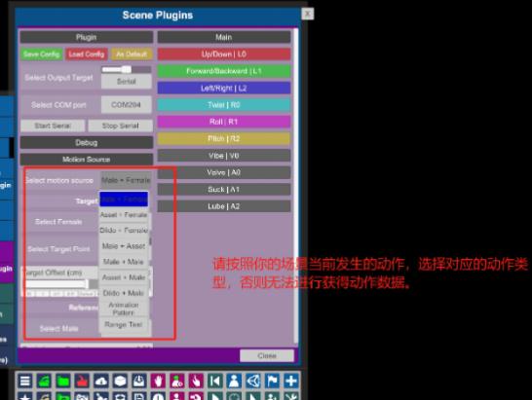Choose Asset + Male from dropdown list
The width and height of the screenshot is (532, 400).
coord(124,277)
